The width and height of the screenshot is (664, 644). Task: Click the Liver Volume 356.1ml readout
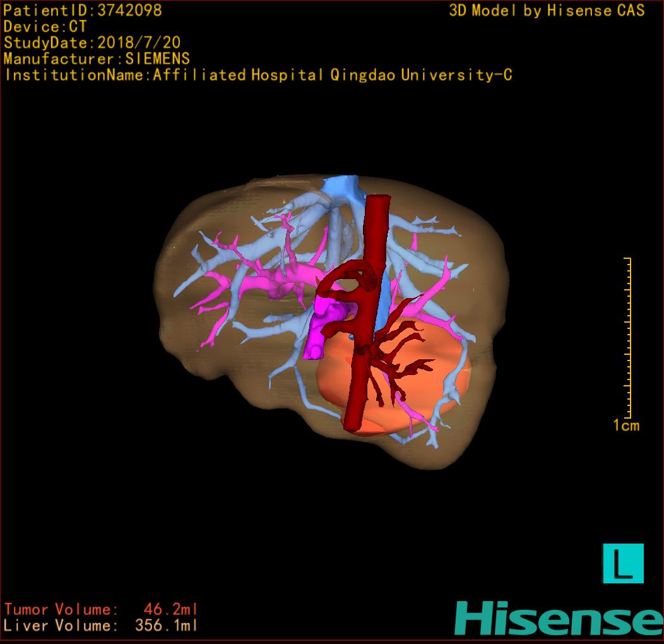(x=101, y=626)
